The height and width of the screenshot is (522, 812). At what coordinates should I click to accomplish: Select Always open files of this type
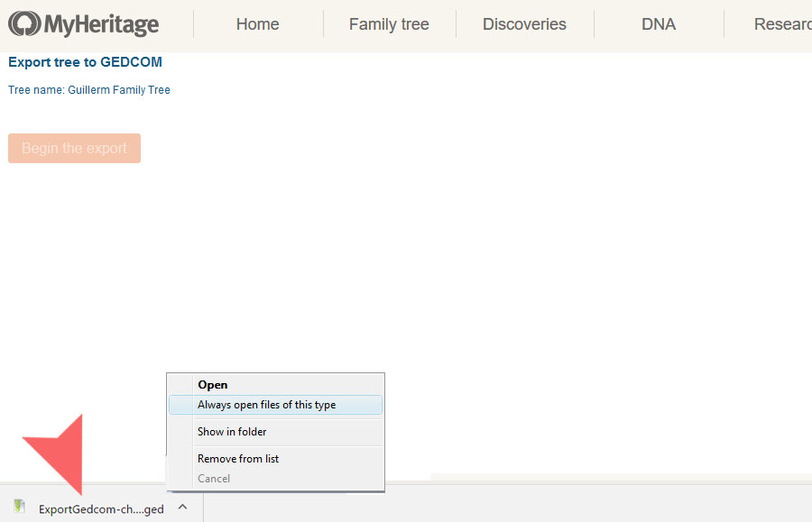(x=275, y=405)
